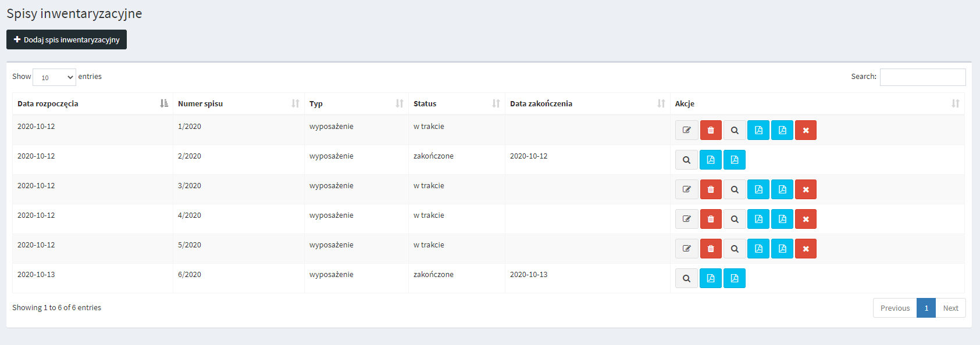980x345 pixels.
Task: Open magnifier preview for inventory 2/2020
Action: tap(686, 160)
